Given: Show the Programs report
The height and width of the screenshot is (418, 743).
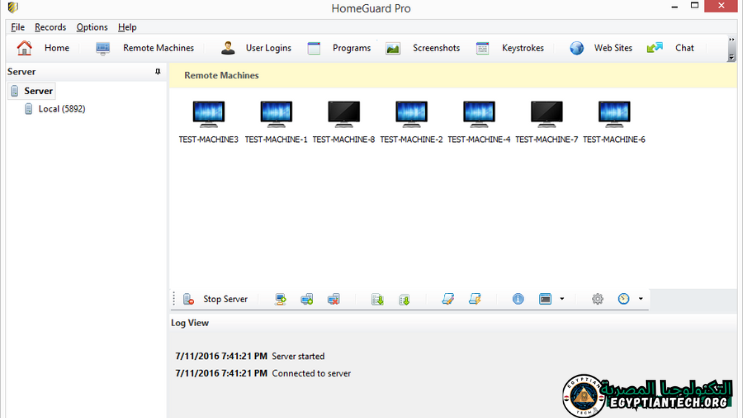Looking at the screenshot, I should 339,48.
